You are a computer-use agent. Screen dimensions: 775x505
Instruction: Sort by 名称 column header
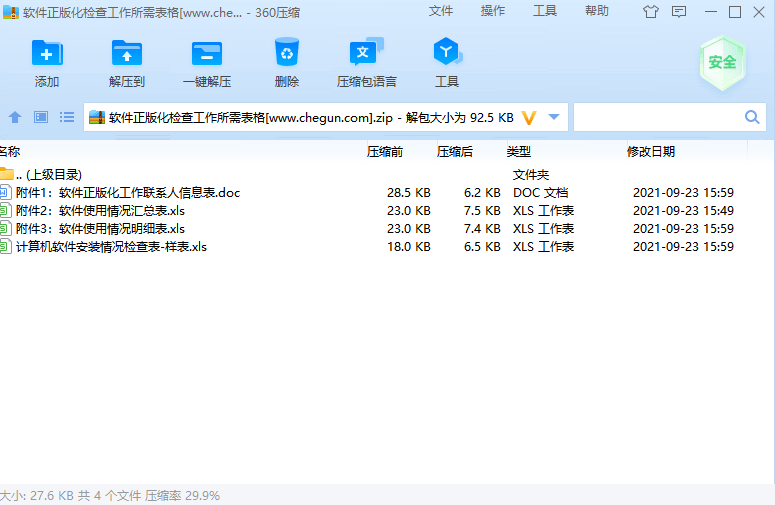(x=10, y=152)
